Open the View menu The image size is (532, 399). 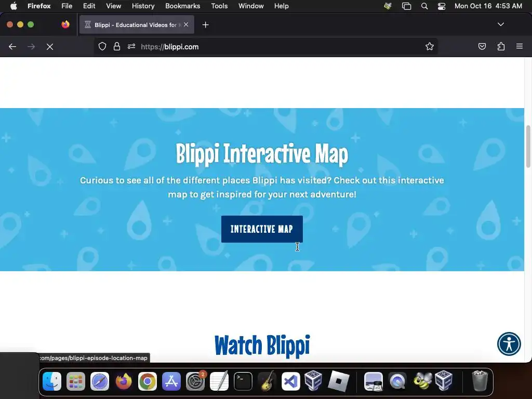(113, 6)
